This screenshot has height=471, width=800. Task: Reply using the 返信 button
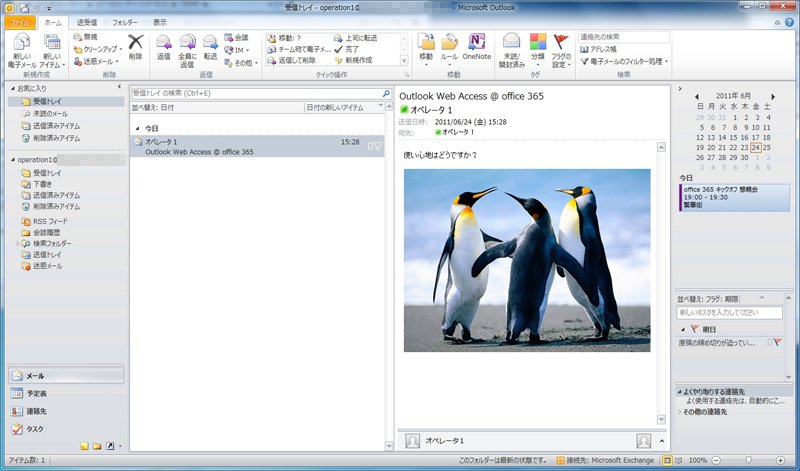coord(164,47)
